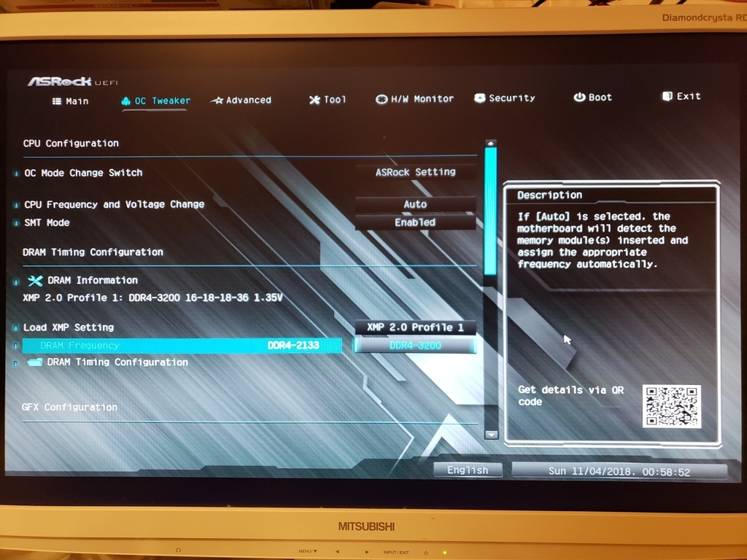The height and width of the screenshot is (560, 747).
Task: Click the Main tab list icon
Action: coord(57,101)
